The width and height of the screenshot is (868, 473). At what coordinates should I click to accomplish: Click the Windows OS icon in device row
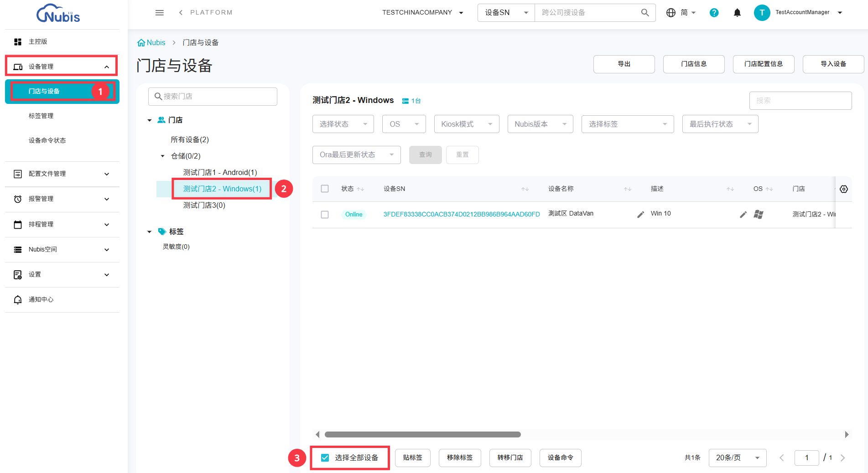pos(759,214)
